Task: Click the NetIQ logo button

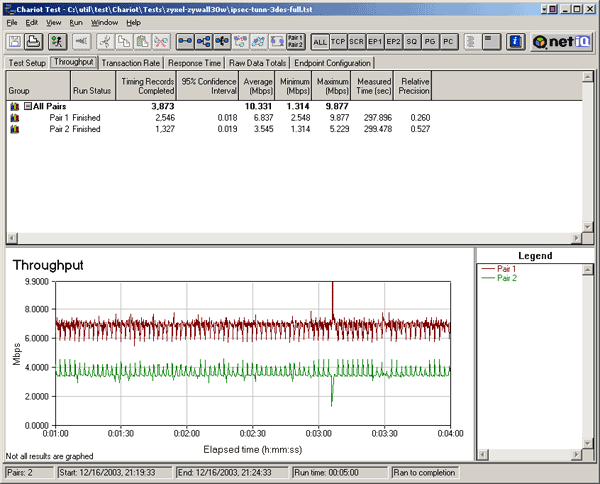Action: tap(562, 42)
